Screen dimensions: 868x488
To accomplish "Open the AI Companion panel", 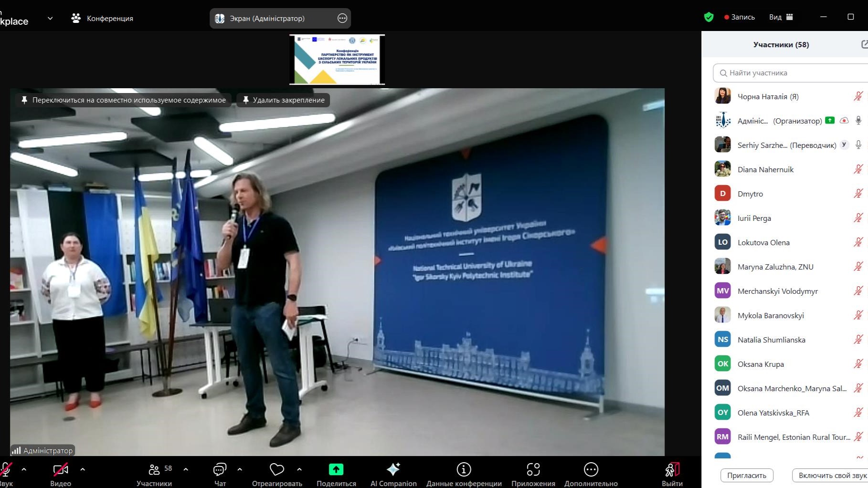I will (x=393, y=470).
